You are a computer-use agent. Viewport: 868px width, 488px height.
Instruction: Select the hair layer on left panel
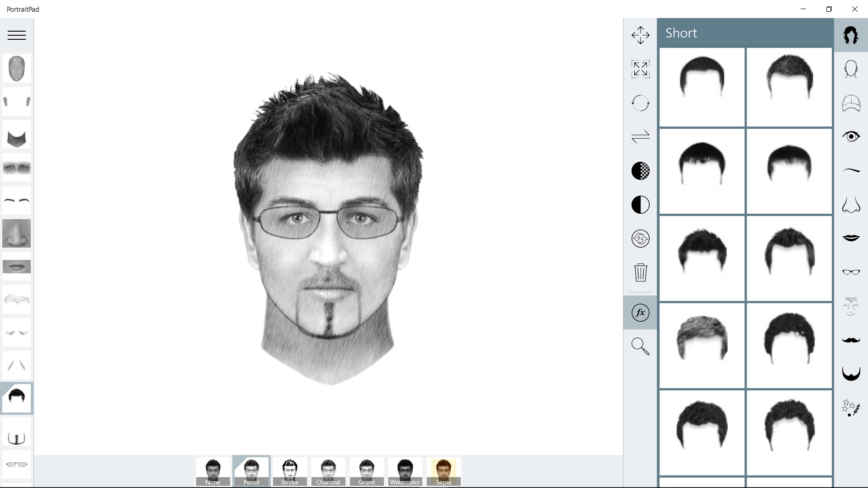click(17, 398)
